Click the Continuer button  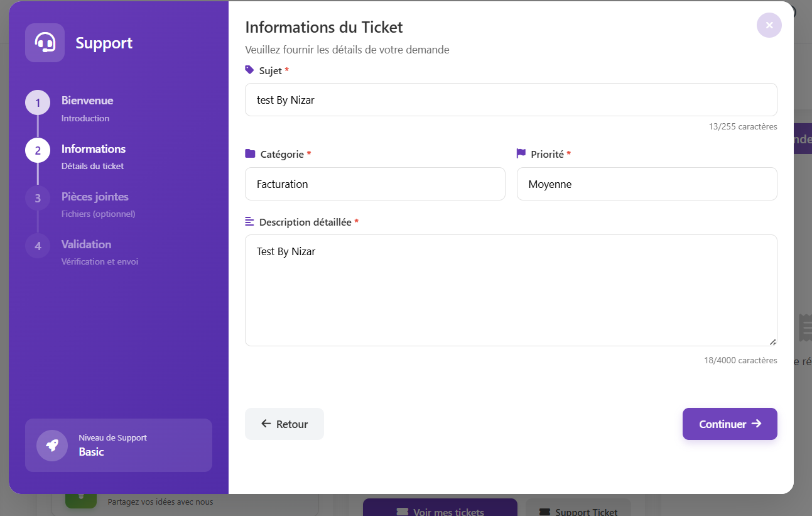pos(730,424)
